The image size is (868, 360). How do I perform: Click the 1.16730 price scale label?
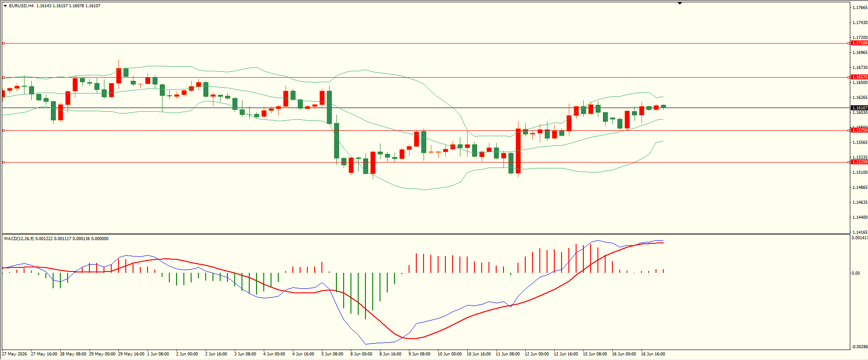860,68
